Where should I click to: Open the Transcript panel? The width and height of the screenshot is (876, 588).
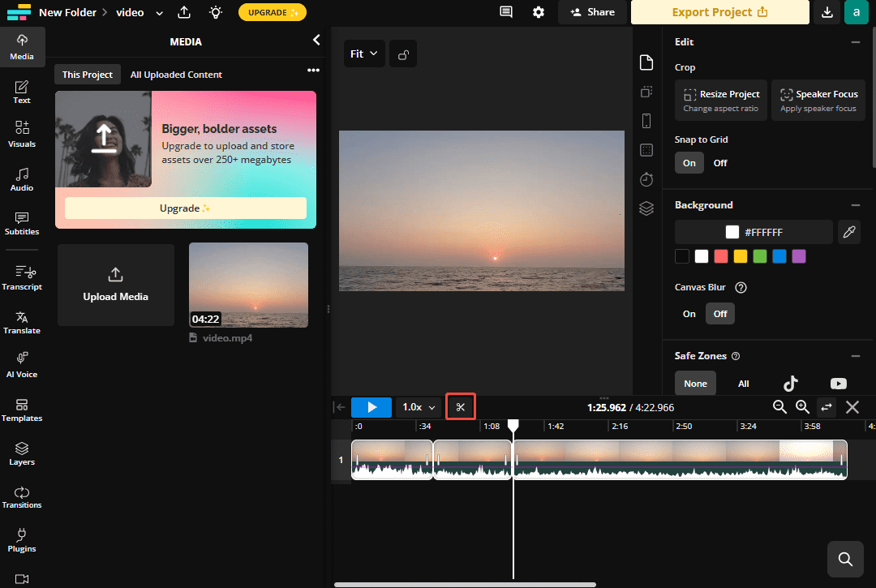(22, 278)
